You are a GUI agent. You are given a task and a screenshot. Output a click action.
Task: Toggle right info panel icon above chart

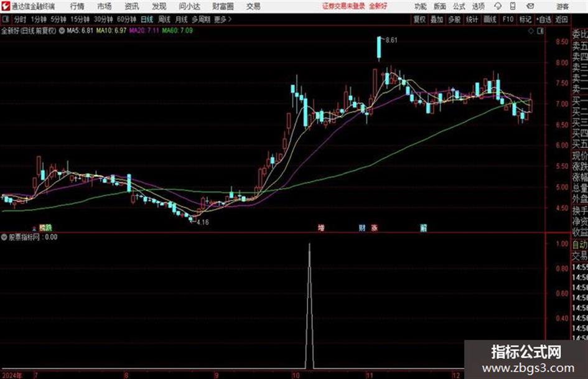[x=540, y=31]
